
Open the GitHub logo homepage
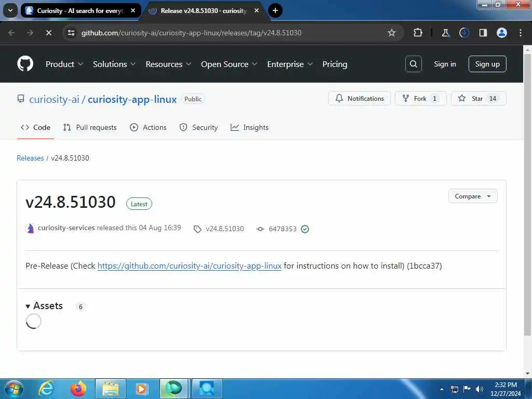[25, 64]
